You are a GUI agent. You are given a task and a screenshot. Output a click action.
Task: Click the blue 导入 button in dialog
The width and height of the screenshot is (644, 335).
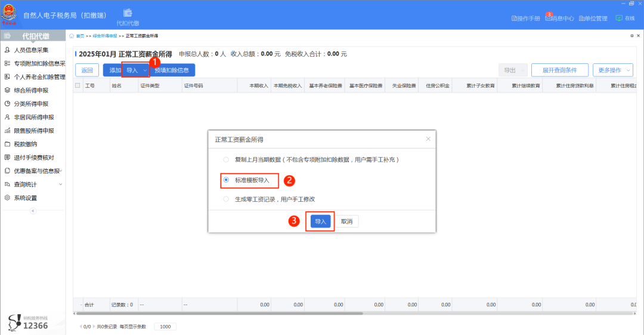320,222
